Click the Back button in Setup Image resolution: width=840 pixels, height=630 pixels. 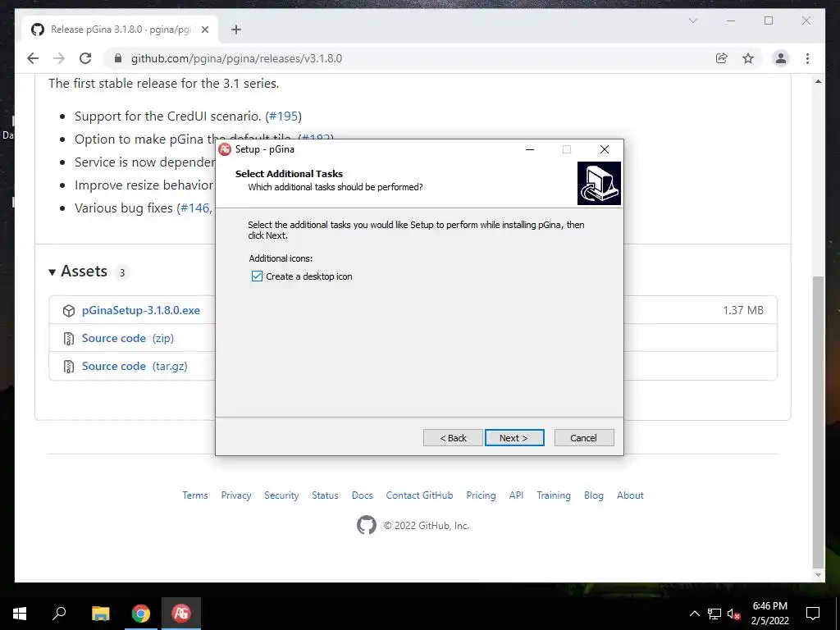pos(453,438)
